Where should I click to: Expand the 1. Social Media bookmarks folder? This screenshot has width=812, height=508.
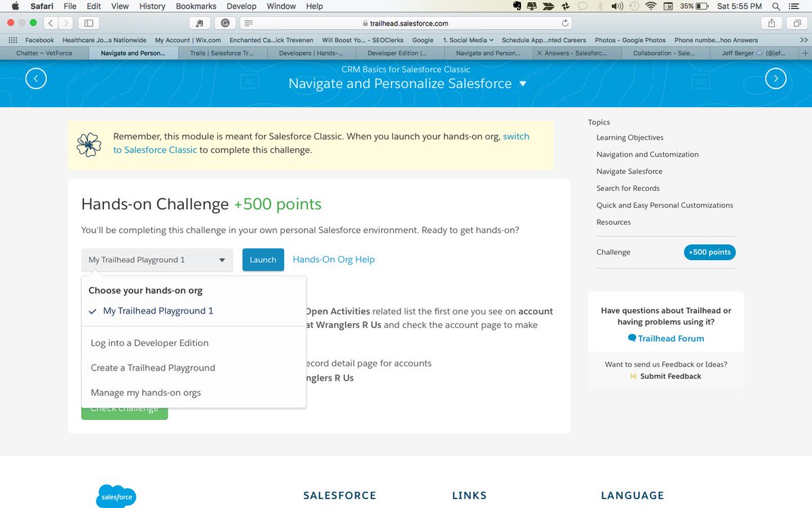pyautogui.click(x=468, y=40)
